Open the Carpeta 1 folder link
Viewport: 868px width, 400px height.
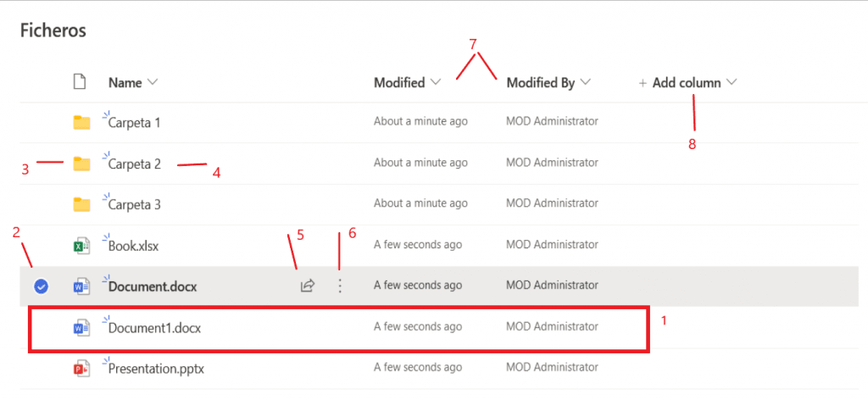(x=135, y=122)
